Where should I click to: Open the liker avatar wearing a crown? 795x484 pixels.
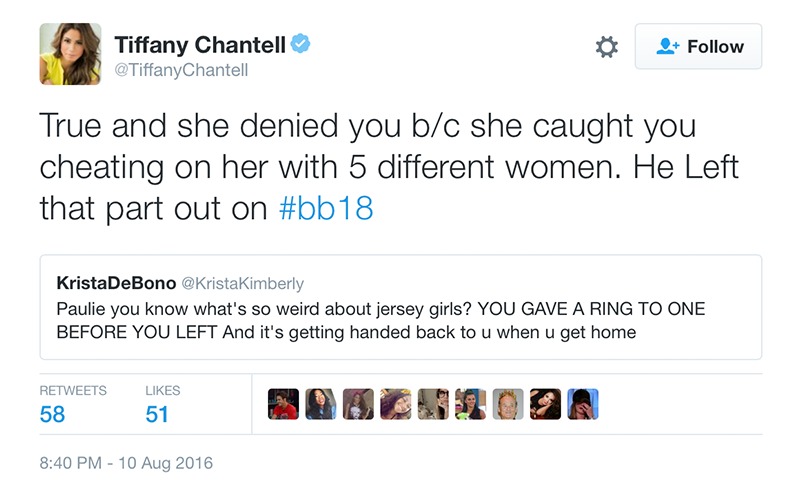(x=508, y=404)
